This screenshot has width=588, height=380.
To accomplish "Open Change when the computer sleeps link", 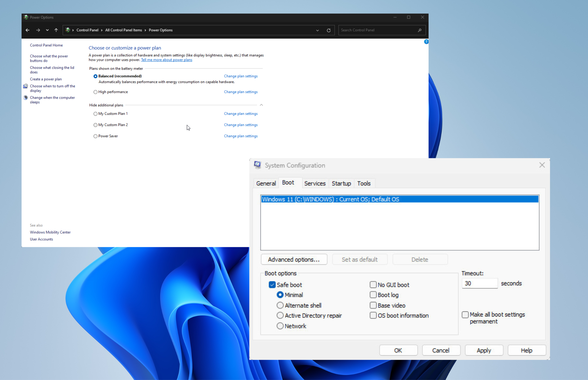I will [x=52, y=100].
